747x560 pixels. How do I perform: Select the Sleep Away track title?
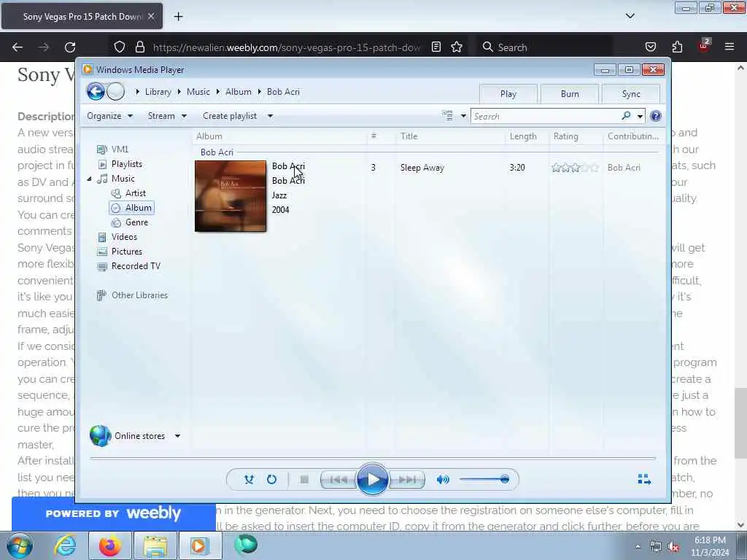click(422, 168)
